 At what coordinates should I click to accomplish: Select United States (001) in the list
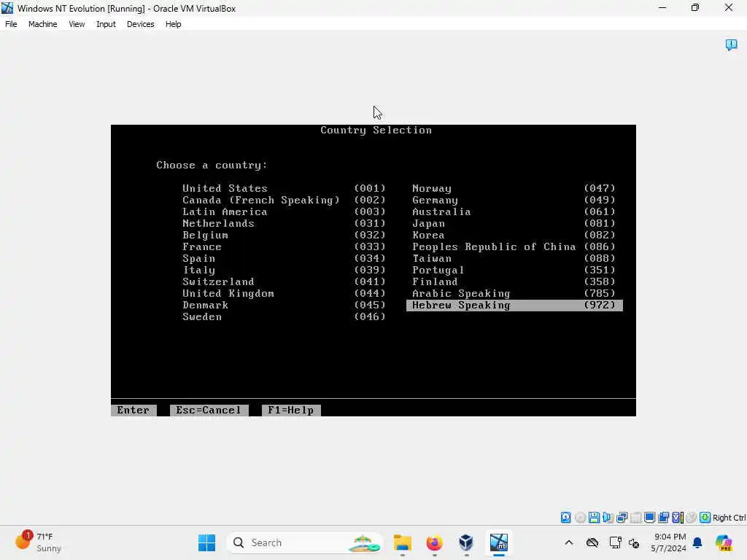(284, 189)
